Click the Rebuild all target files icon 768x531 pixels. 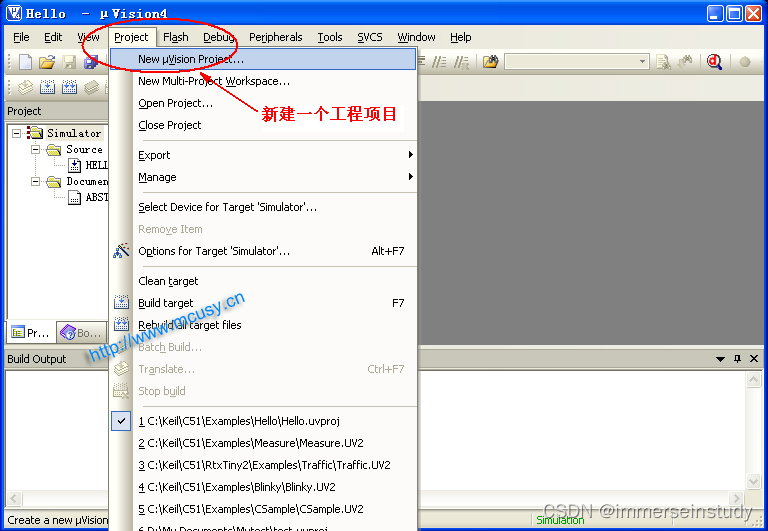pyautogui.click(x=121, y=324)
